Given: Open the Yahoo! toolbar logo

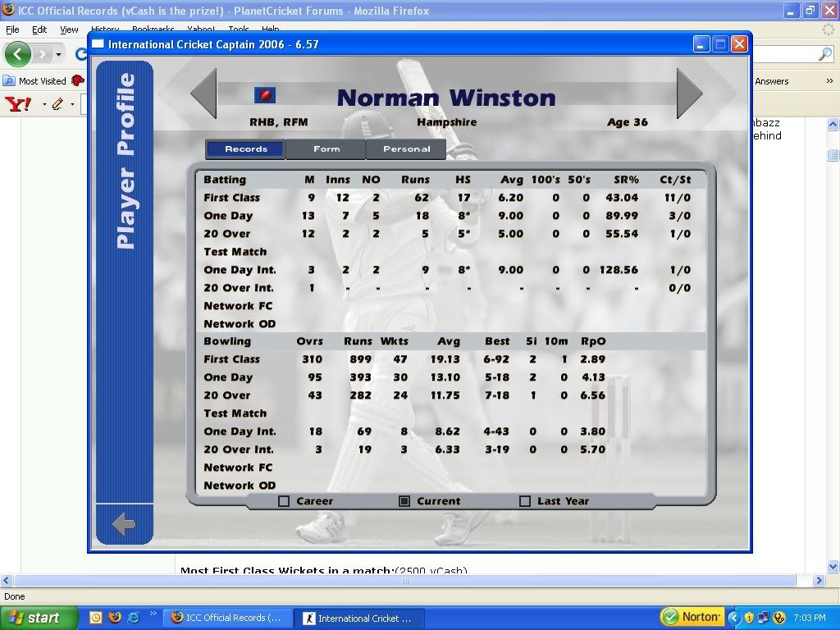Looking at the screenshot, I should click(19, 103).
